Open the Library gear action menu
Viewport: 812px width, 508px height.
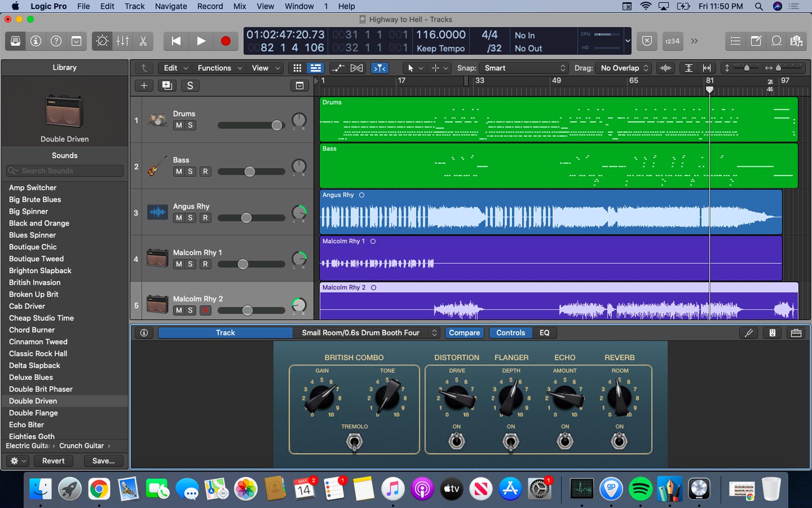(x=18, y=461)
